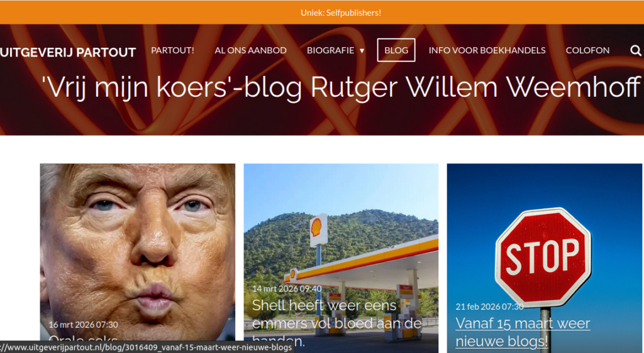Select the BIOGRAFIE menu item

(x=330, y=50)
